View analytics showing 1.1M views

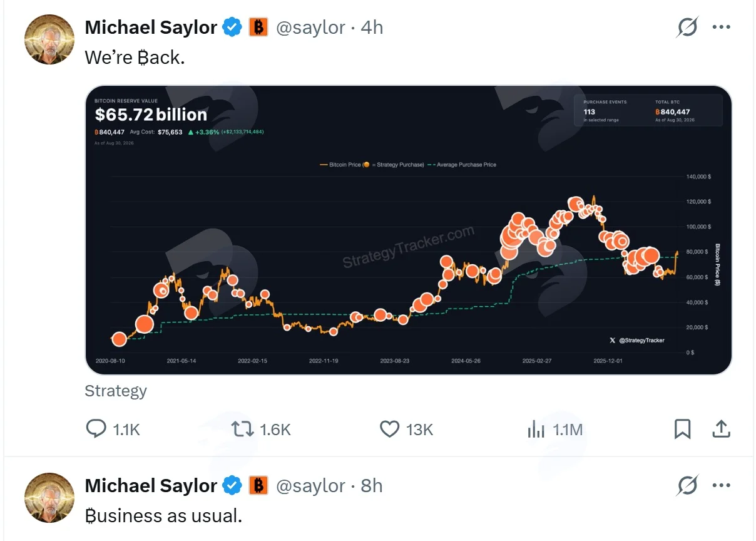click(x=555, y=429)
